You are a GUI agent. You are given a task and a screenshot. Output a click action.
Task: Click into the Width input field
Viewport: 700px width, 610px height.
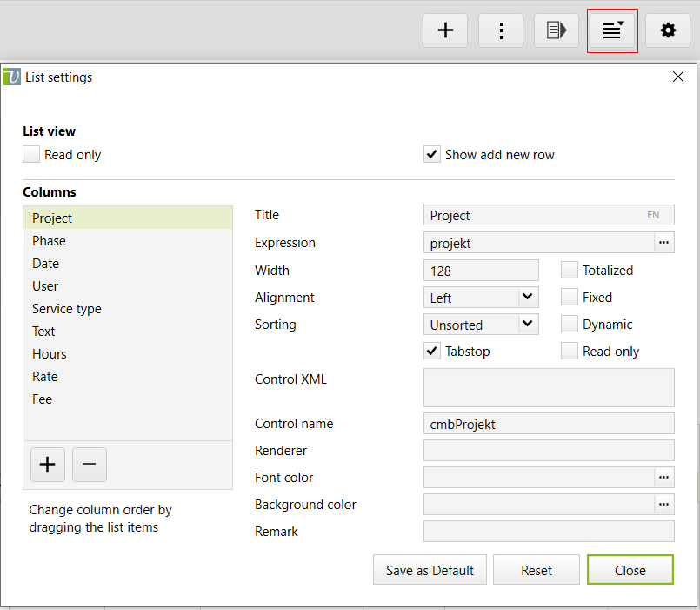click(481, 271)
